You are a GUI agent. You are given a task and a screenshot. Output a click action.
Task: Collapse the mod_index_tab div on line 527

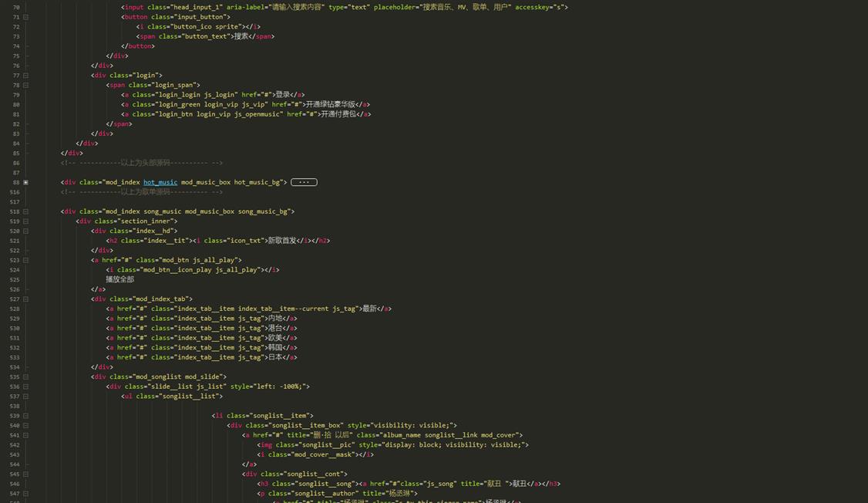tap(26, 299)
